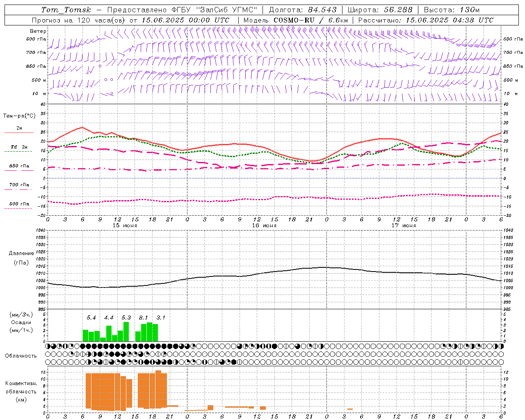Image resolution: width=525 pixels, height=420 pixels.
Task: Click the (мм/3ч.) unit label
Action: point(21,315)
